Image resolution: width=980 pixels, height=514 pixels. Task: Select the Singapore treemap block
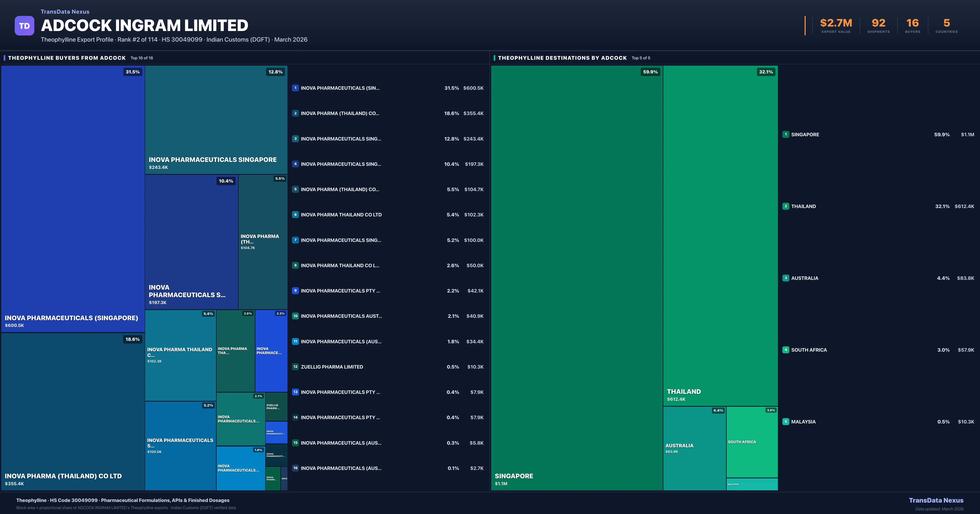(576, 278)
